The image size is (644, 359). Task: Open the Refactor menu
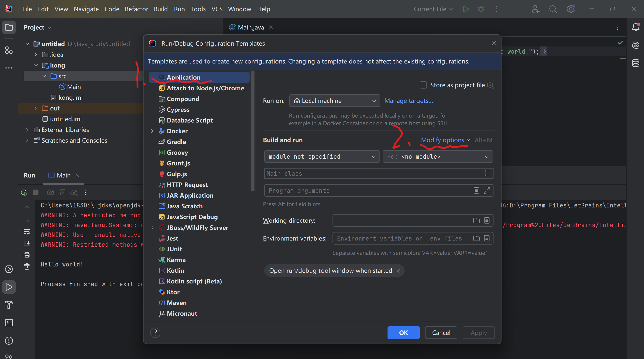136,9
